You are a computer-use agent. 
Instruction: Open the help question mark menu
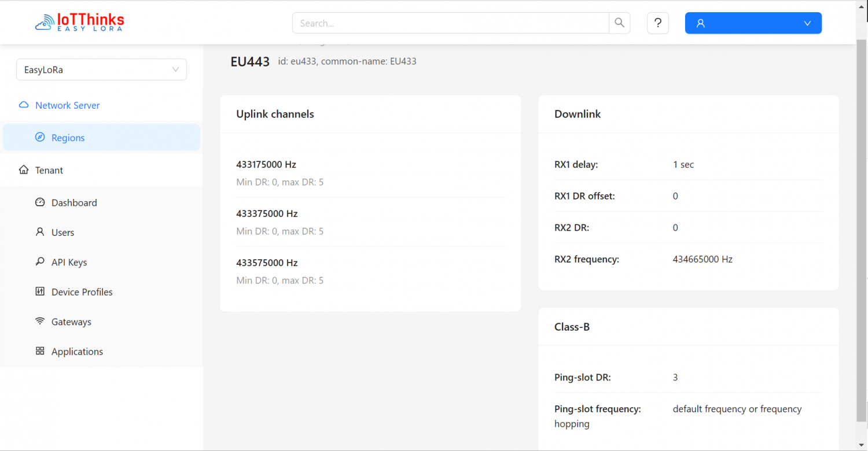[x=658, y=23]
